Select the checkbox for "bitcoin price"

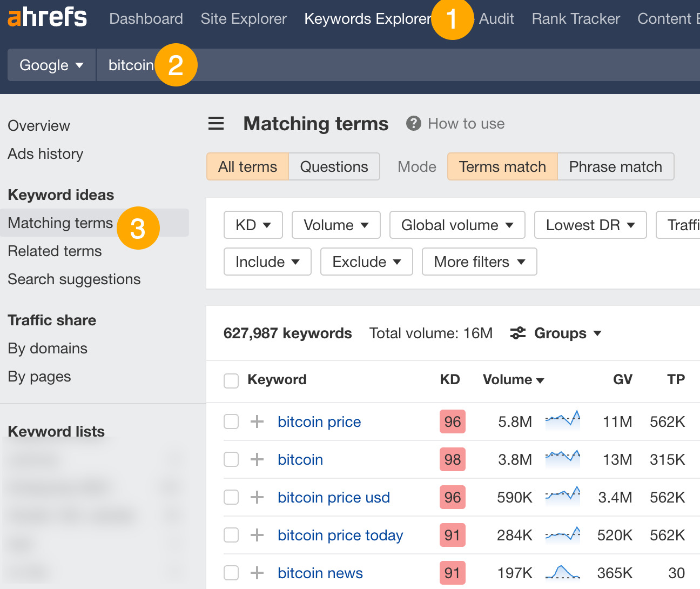point(231,421)
